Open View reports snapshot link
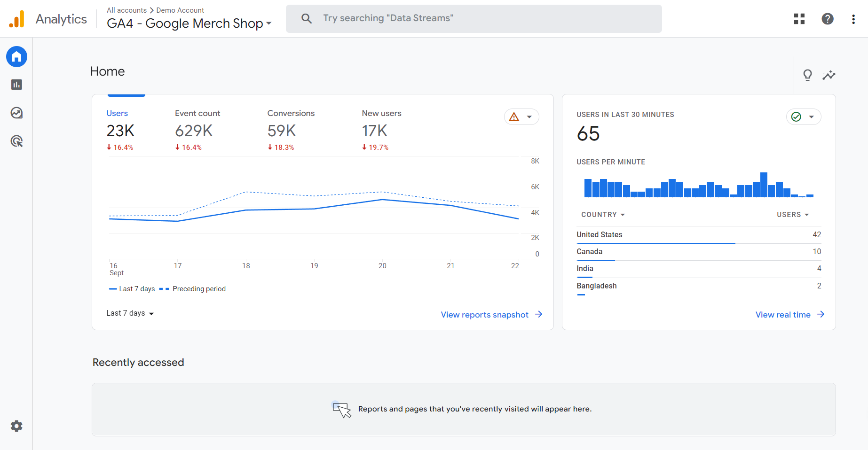868x450 pixels. (x=485, y=315)
